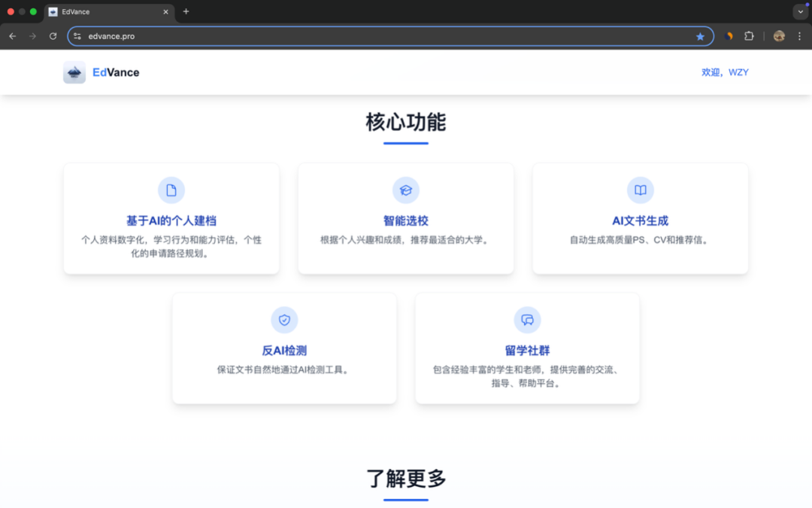Open a new browser tab with the plus button
This screenshot has width=812, height=508.
coord(185,11)
